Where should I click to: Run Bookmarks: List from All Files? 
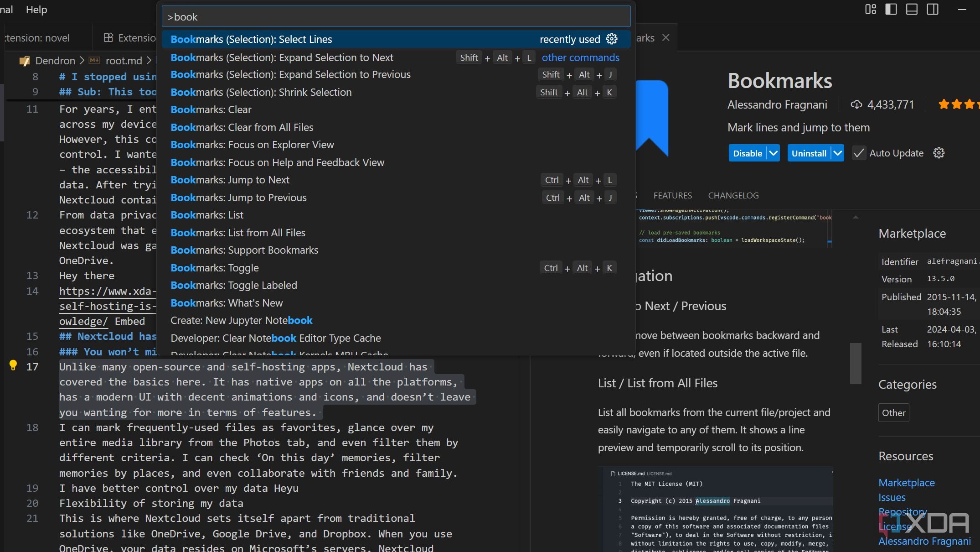396,233
